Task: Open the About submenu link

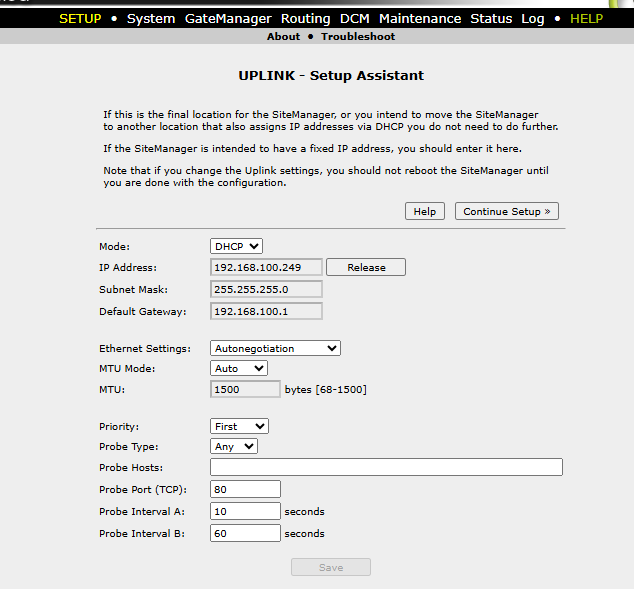Action: 283,36
